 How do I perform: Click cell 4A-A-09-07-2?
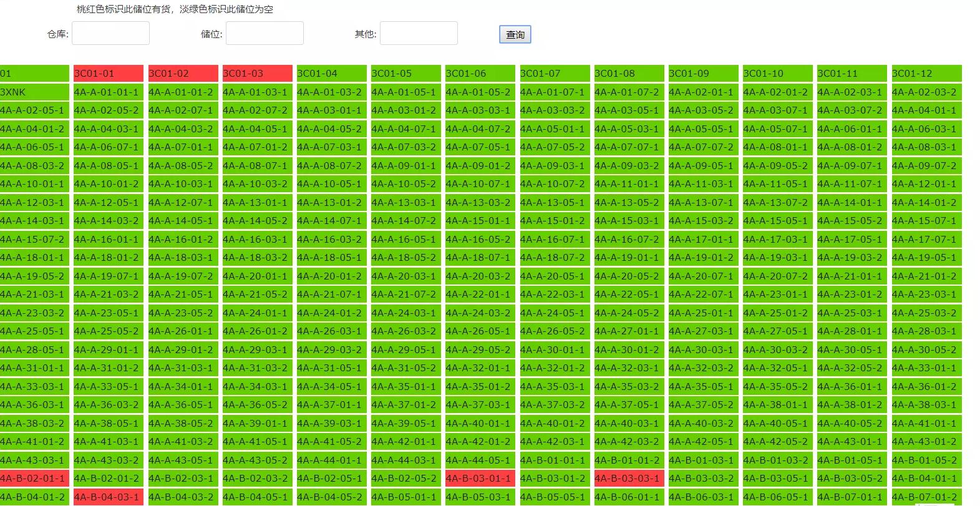coord(927,166)
